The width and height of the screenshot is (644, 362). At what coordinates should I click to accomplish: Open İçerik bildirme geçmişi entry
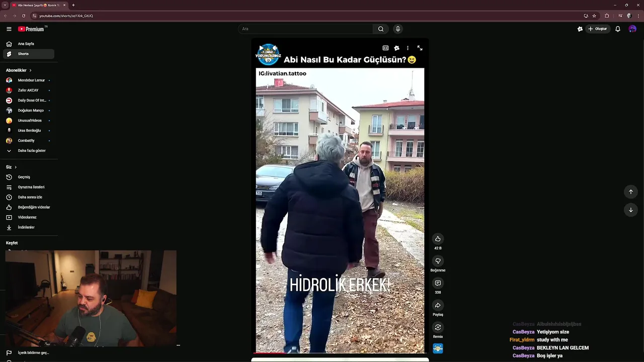pos(29,353)
